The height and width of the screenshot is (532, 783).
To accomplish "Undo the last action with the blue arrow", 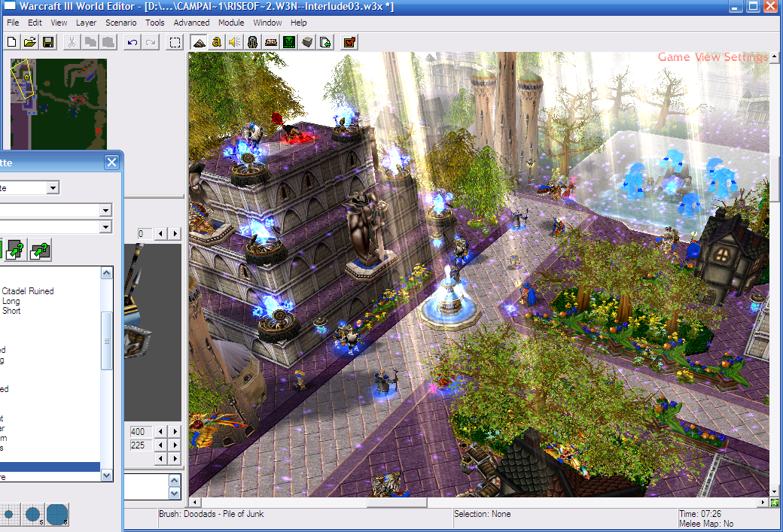I will click(133, 42).
